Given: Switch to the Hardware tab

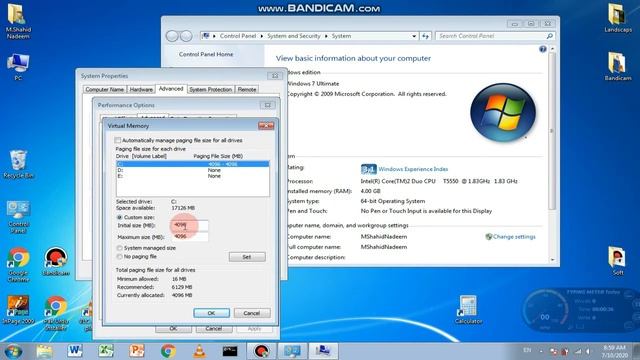Looking at the screenshot, I should point(141,89).
